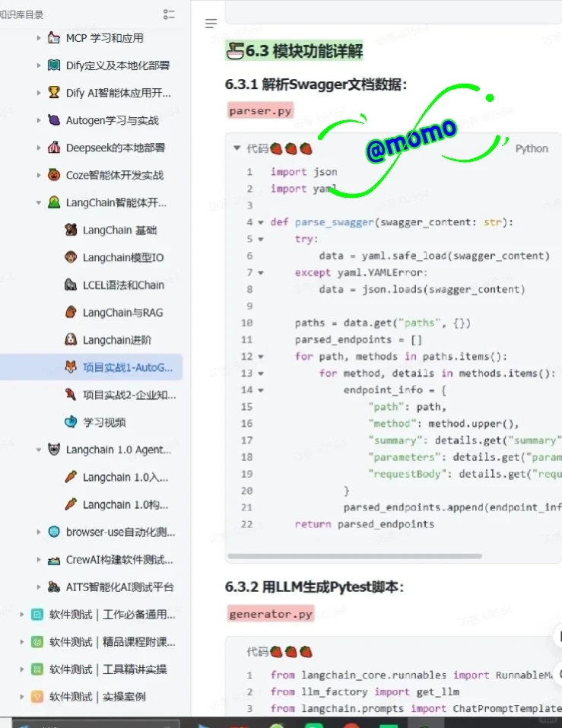Click the CrewAI构建软件测试 icon
562x728 pixels.
(x=54, y=560)
